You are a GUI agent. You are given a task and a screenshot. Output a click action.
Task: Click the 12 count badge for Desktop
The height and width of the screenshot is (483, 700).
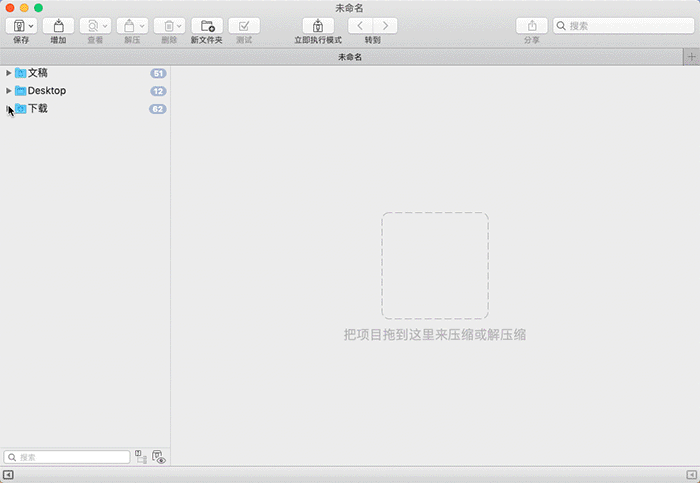click(x=158, y=91)
